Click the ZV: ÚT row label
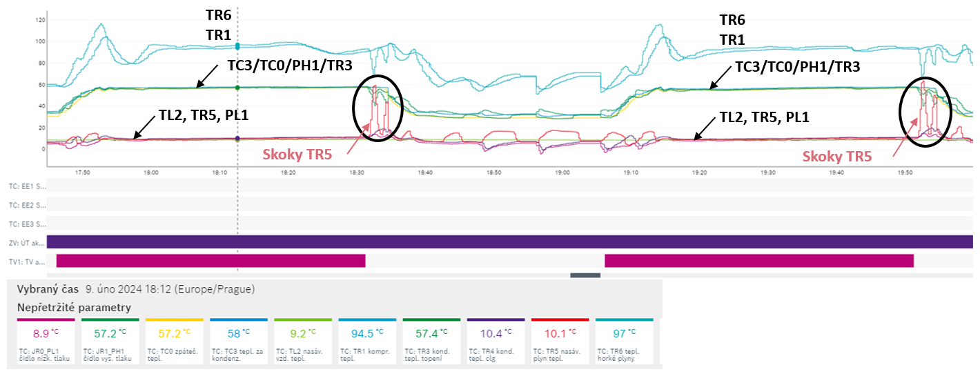Screen dimensions: 980x376 tap(27, 242)
